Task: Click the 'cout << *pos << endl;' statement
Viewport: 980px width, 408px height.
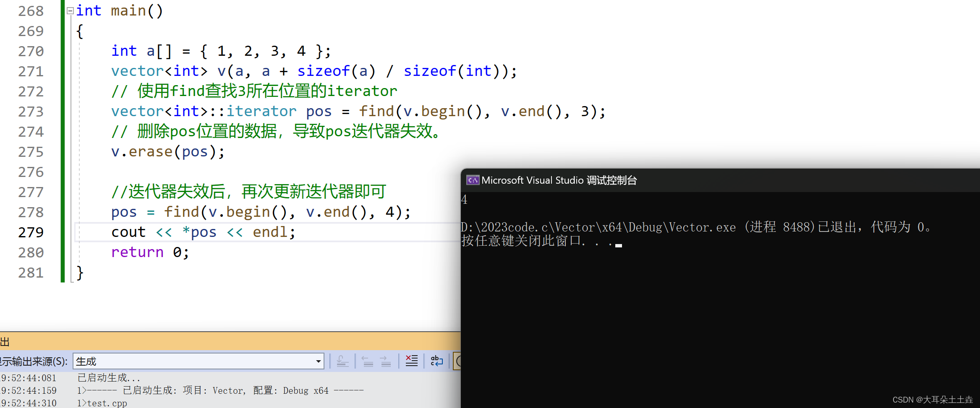Action: pos(204,232)
